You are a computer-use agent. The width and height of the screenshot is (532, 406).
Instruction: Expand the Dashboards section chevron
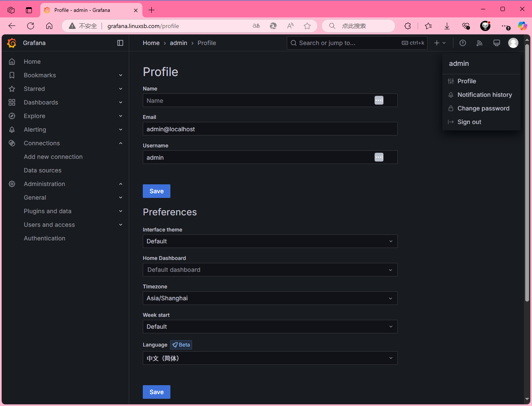point(121,102)
